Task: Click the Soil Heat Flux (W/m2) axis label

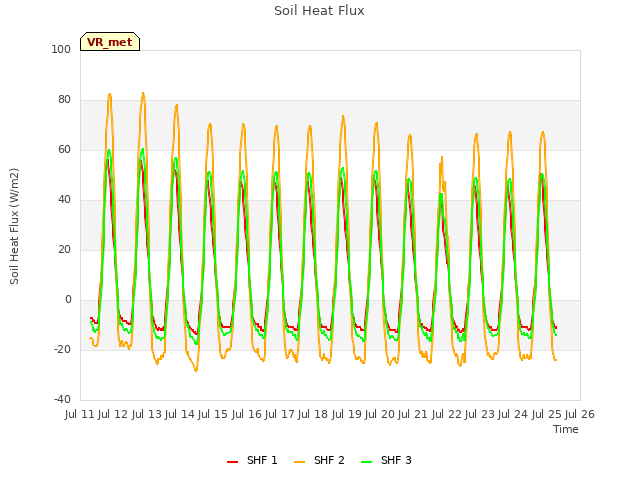Action: click(14, 226)
